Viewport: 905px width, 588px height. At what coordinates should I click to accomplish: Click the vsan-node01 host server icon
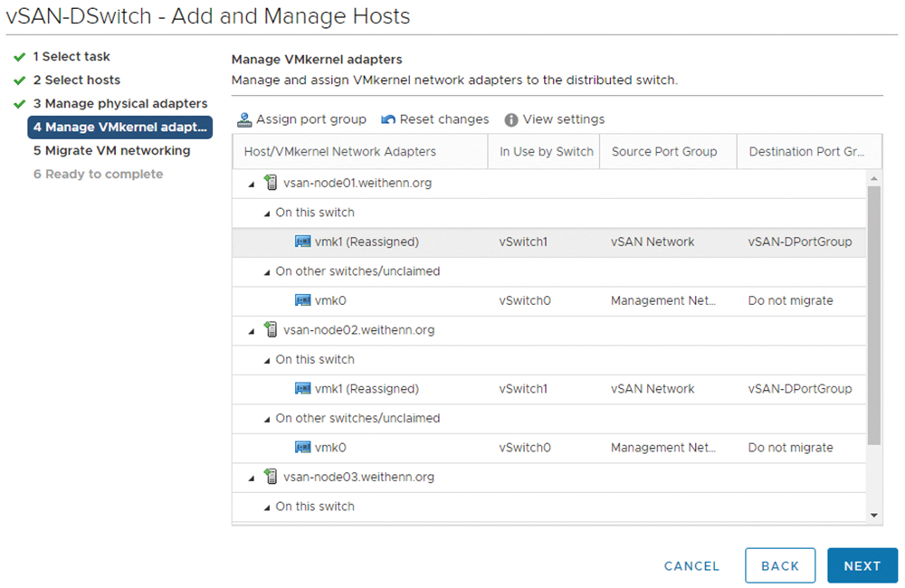(x=270, y=183)
